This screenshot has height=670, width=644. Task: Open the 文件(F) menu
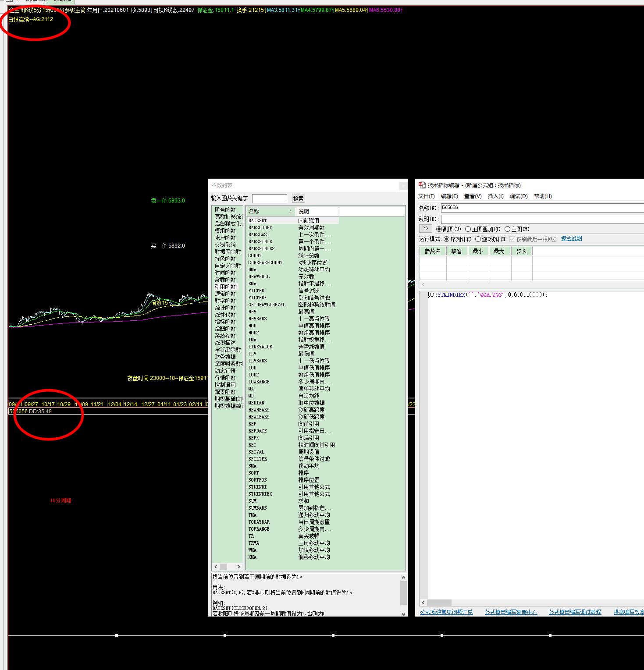(426, 196)
